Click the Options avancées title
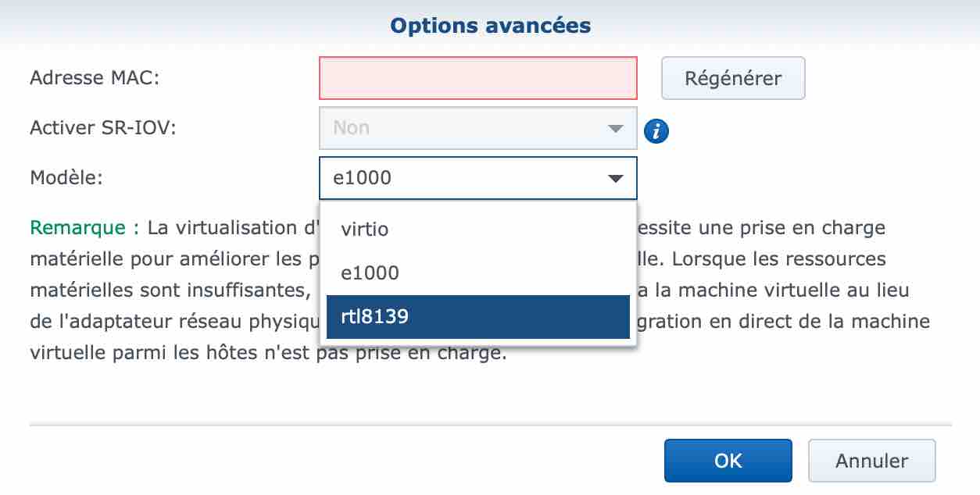The height and width of the screenshot is (495, 980). coord(490,26)
